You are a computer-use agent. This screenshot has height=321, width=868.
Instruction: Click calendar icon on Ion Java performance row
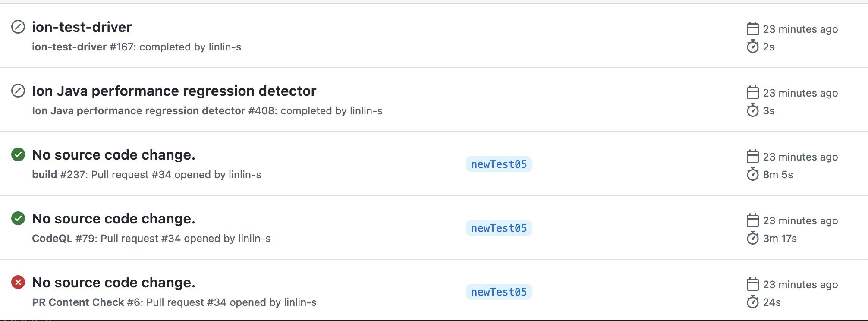click(x=752, y=93)
